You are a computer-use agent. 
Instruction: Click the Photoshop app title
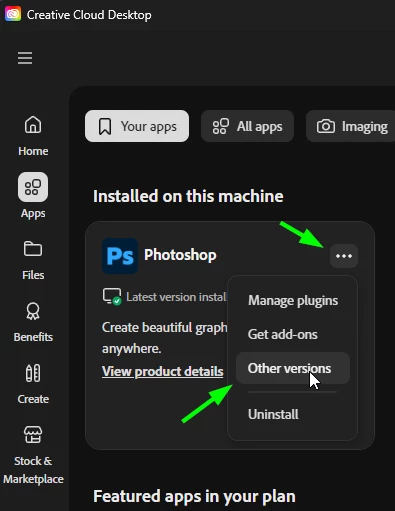(180, 255)
